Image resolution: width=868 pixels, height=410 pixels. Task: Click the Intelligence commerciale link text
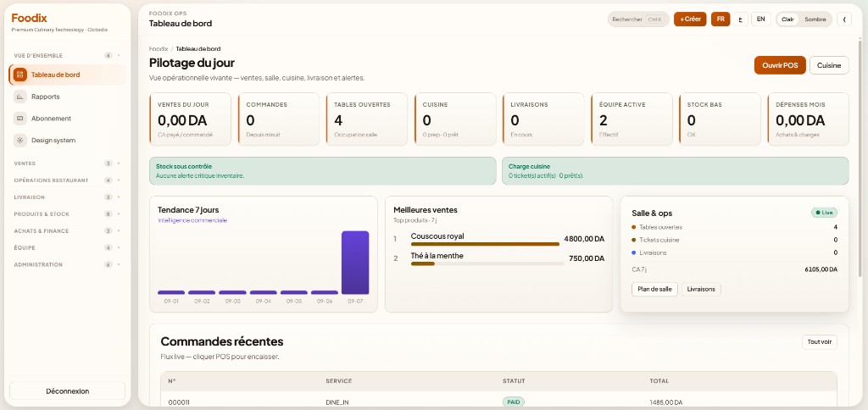point(192,220)
